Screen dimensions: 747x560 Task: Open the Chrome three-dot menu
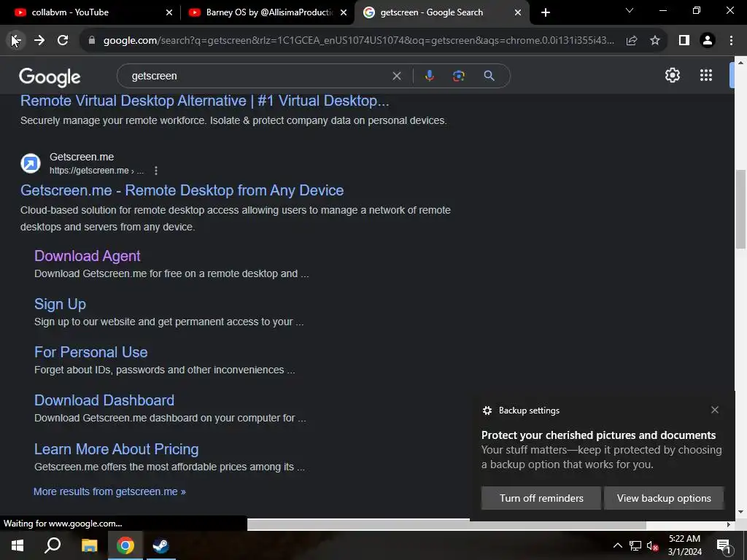point(731,41)
